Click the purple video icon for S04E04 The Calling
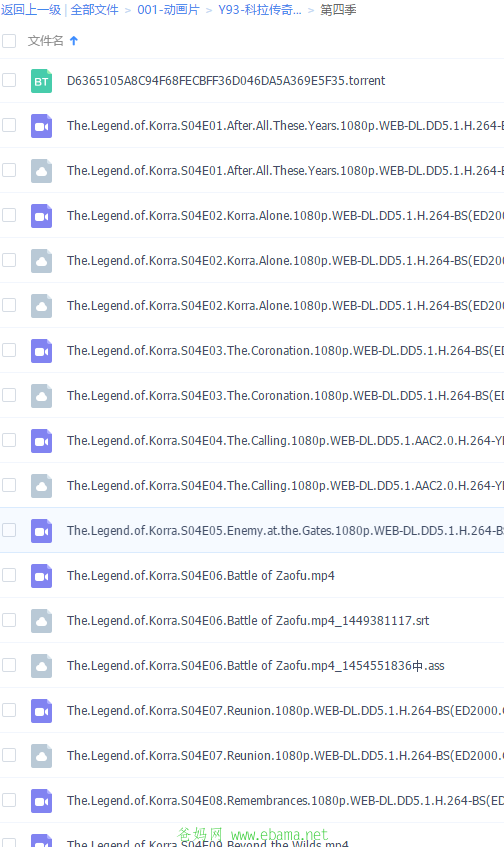Screen dimensions: 504x847 pos(42,441)
